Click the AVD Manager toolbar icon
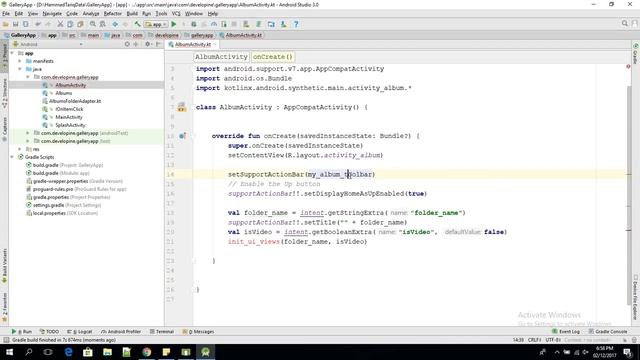The image size is (640, 360). pos(246,24)
